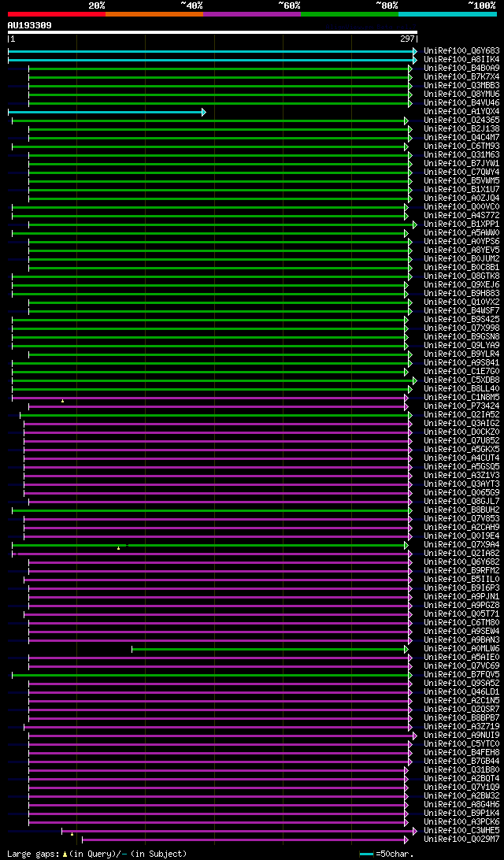The height and width of the screenshot is (860, 504).
Task: Open the UniRef100_A2BQT4 hit label
Action: click(x=461, y=780)
